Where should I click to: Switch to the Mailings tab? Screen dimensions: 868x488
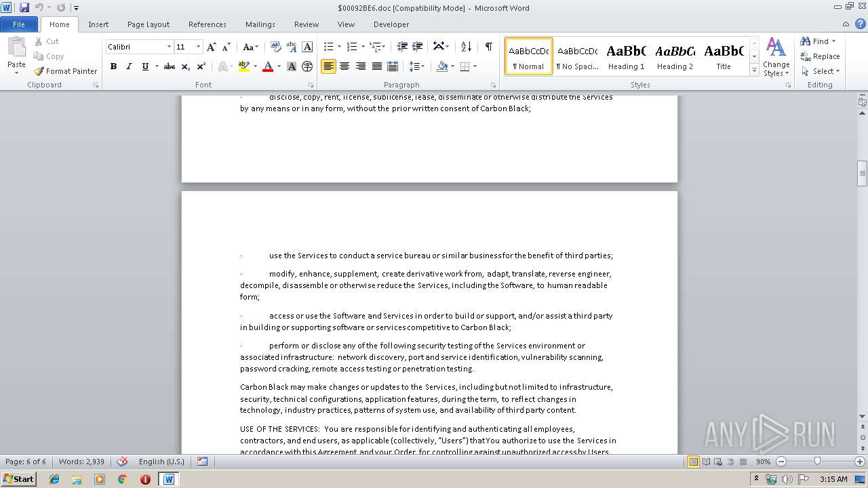tap(260, 24)
